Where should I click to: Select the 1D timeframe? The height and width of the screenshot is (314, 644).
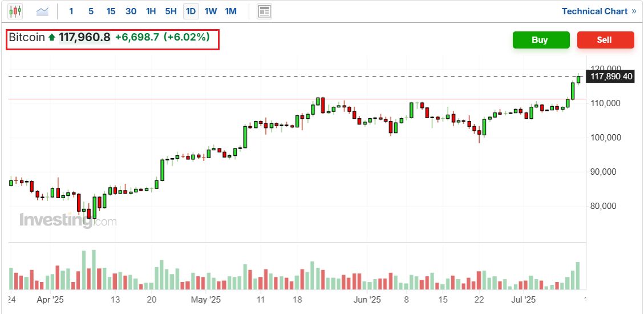tap(191, 11)
